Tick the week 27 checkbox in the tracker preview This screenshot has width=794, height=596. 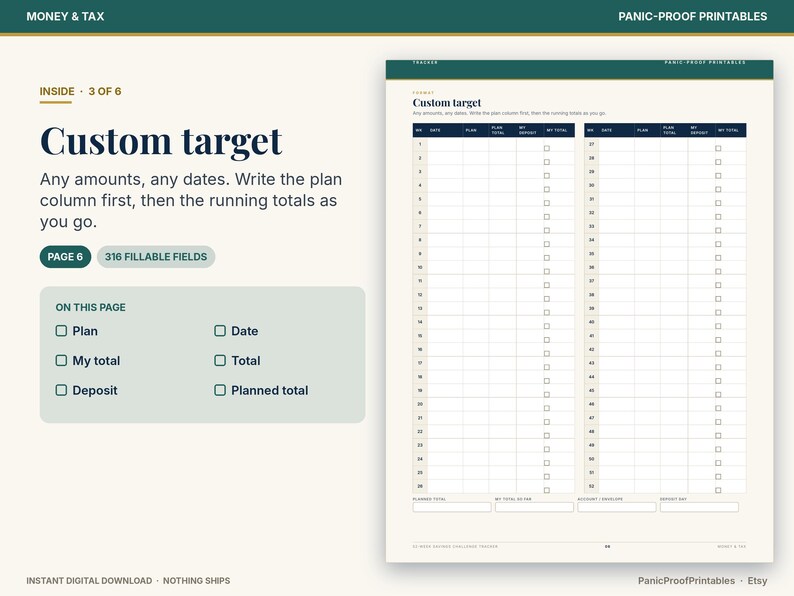coord(718,148)
